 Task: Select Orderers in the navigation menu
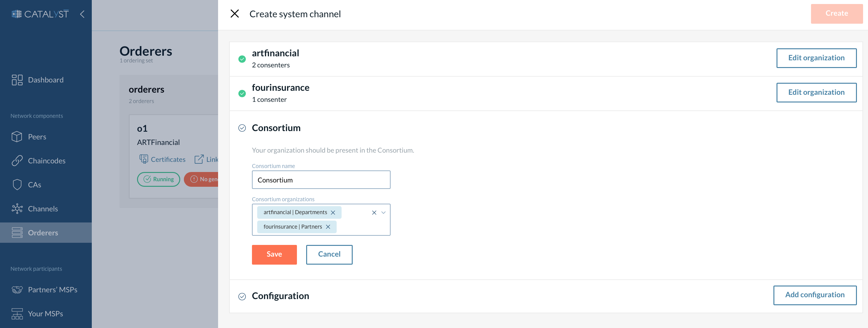(43, 232)
